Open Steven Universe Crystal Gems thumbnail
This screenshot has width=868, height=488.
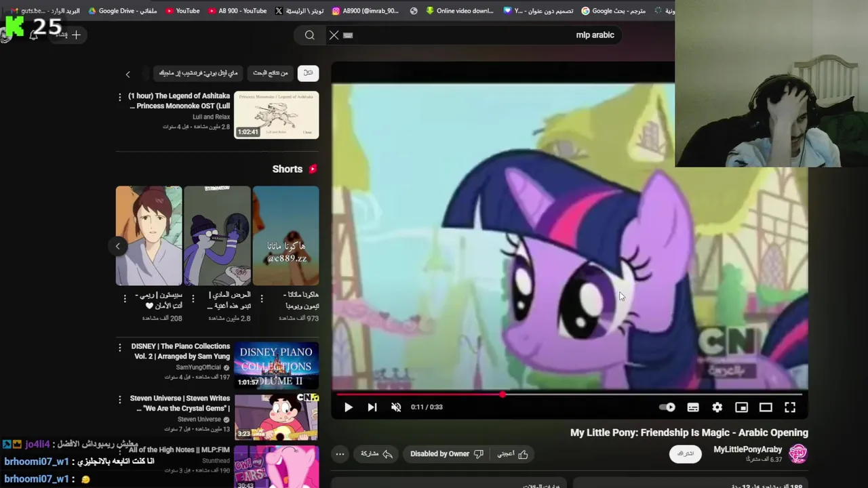coord(277,417)
